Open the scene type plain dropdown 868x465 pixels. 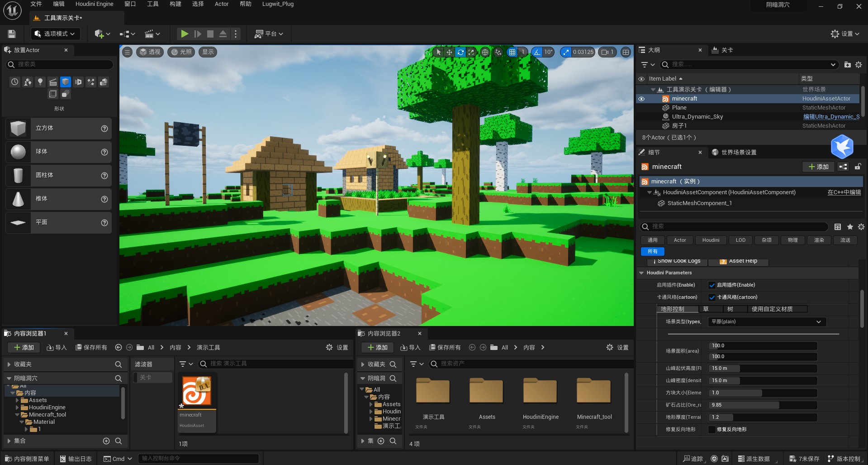pos(767,322)
